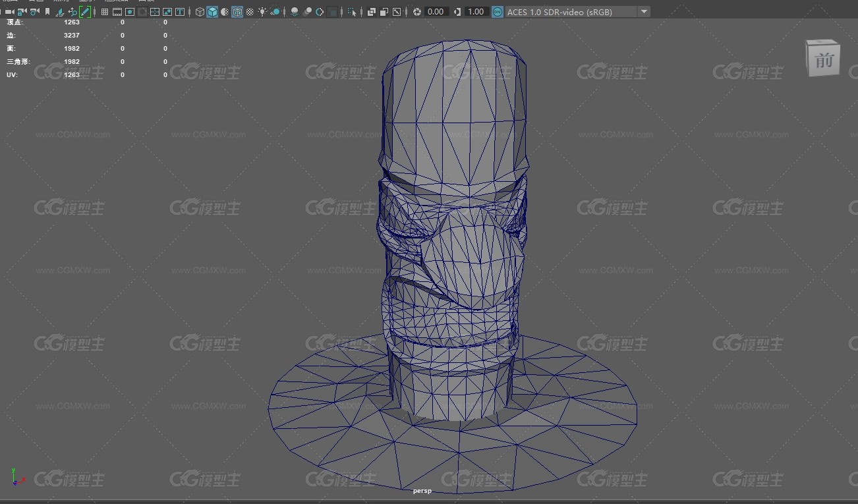This screenshot has height=504, width=858.
Task: Toggle the Safe Action icon
Action: tap(167, 12)
